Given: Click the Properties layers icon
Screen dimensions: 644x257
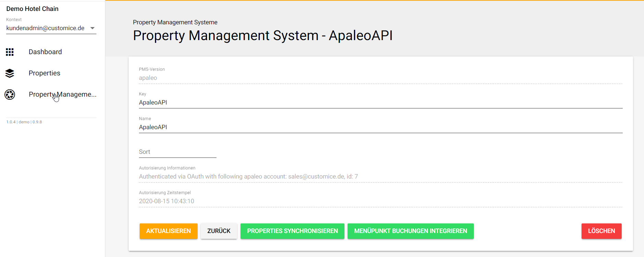Looking at the screenshot, I should point(10,73).
